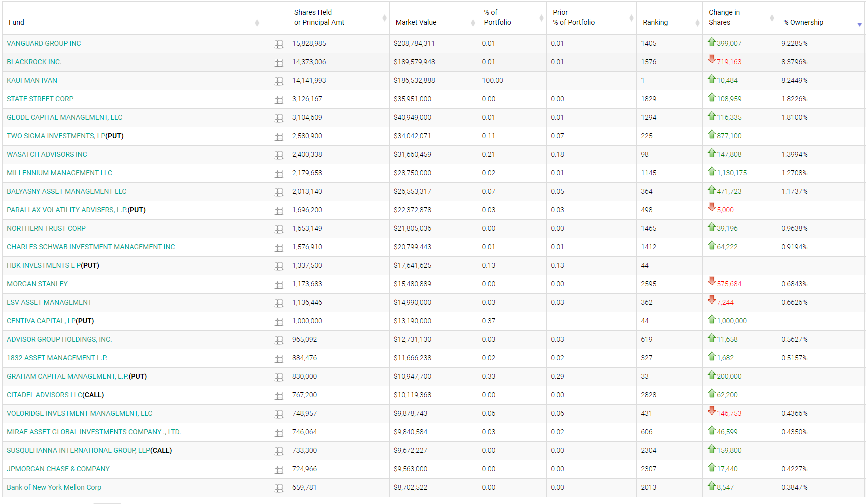Image resolution: width=866 pixels, height=504 pixels.
Task: Open KAUFMAN IVAN fund link
Action: 32,80
